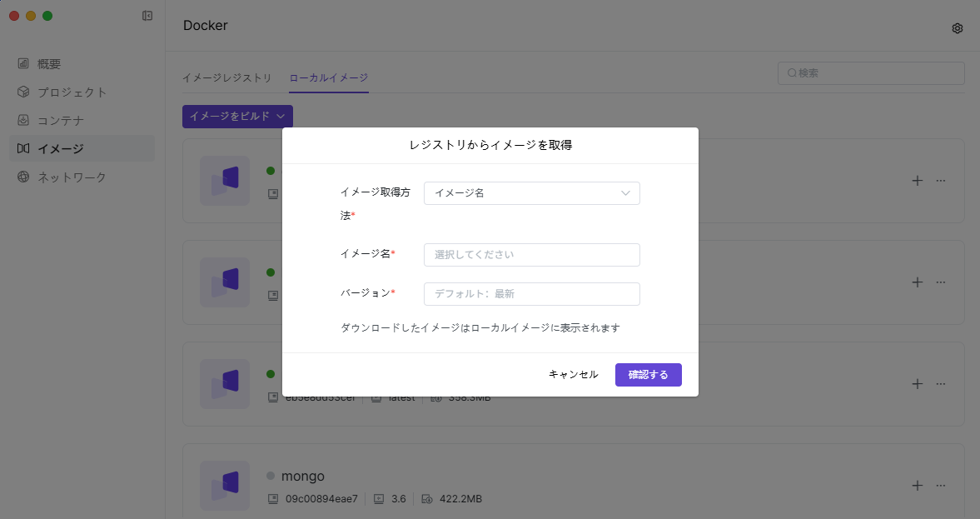Click キャンセル to dismiss the dialog
The image size is (980, 519).
pyautogui.click(x=573, y=375)
